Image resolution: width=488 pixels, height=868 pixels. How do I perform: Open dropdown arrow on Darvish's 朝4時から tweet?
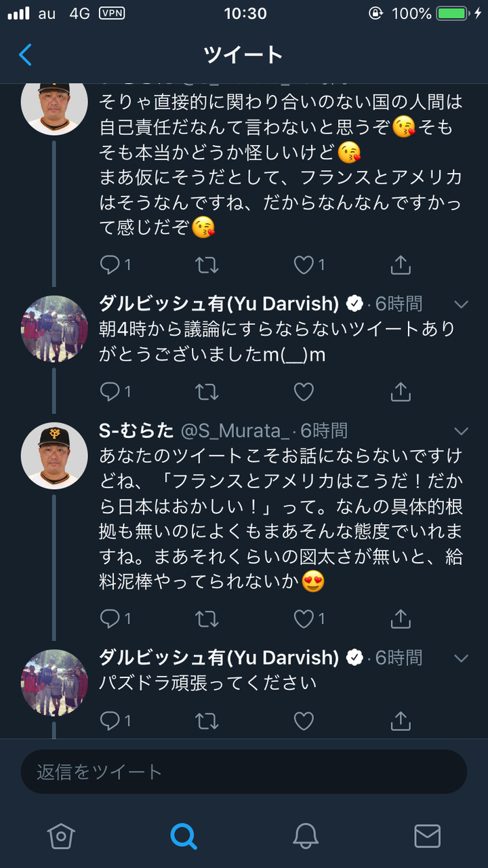(462, 304)
